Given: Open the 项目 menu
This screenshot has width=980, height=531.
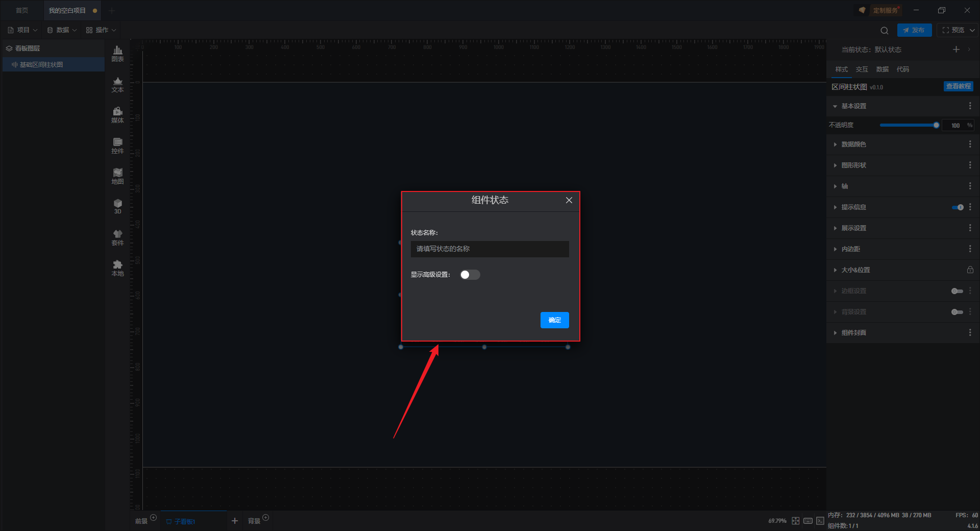Looking at the screenshot, I should (22, 30).
